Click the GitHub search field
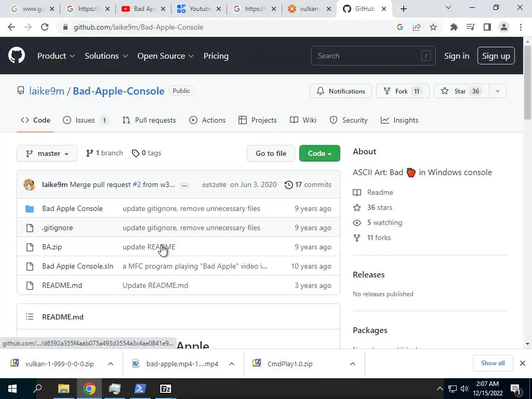The image size is (532, 399). pos(373,56)
